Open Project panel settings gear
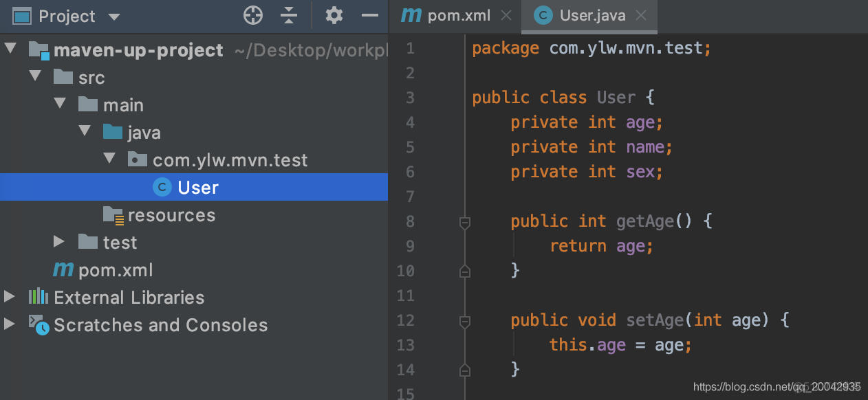Image resolution: width=868 pixels, height=400 pixels. point(334,15)
